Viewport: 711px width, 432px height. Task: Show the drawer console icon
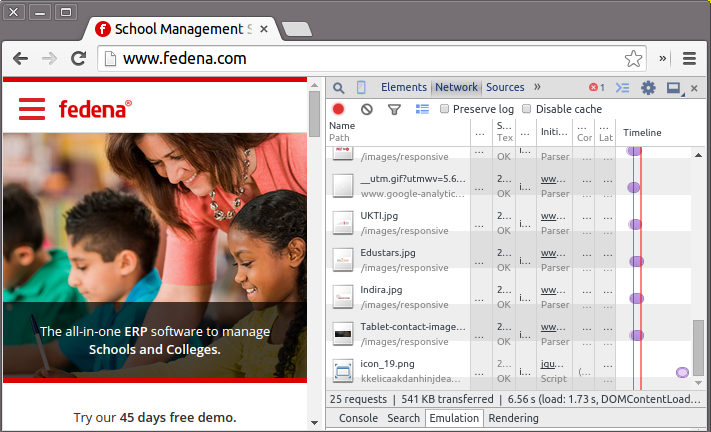pyautogui.click(x=623, y=88)
